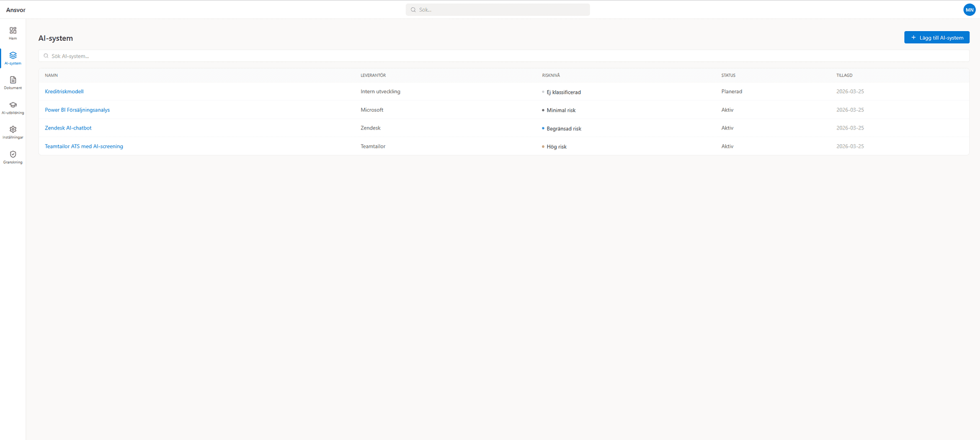Open the Kreditriskmodell link
The image size is (980, 440).
pyautogui.click(x=64, y=92)
